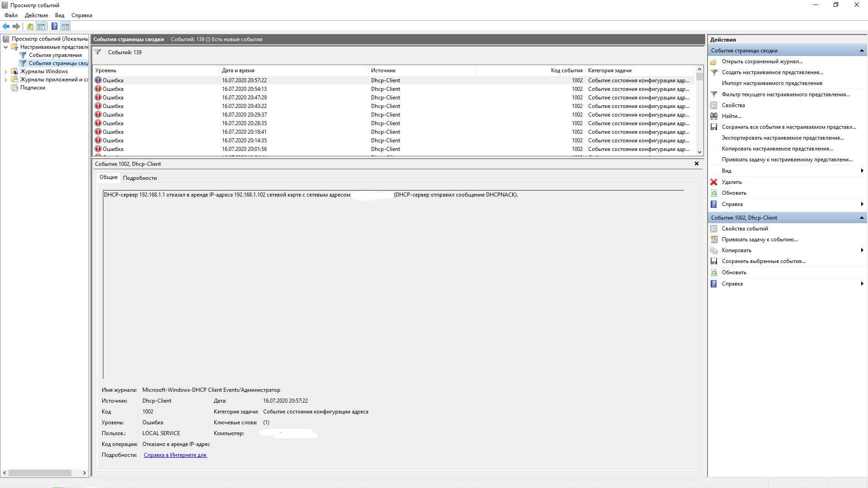Viewport: 868px width, 488px height.
Task: Close the event preview pane with X
Action: pos(697,164)
